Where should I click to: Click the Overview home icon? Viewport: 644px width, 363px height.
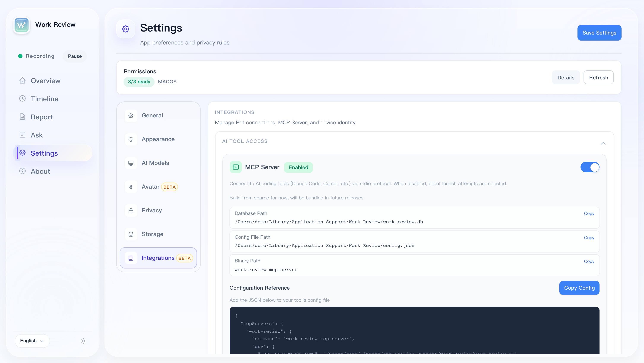(22, 80)
